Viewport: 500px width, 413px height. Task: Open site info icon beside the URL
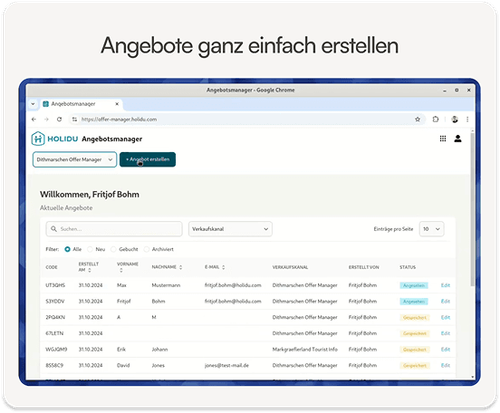(74, 119)
